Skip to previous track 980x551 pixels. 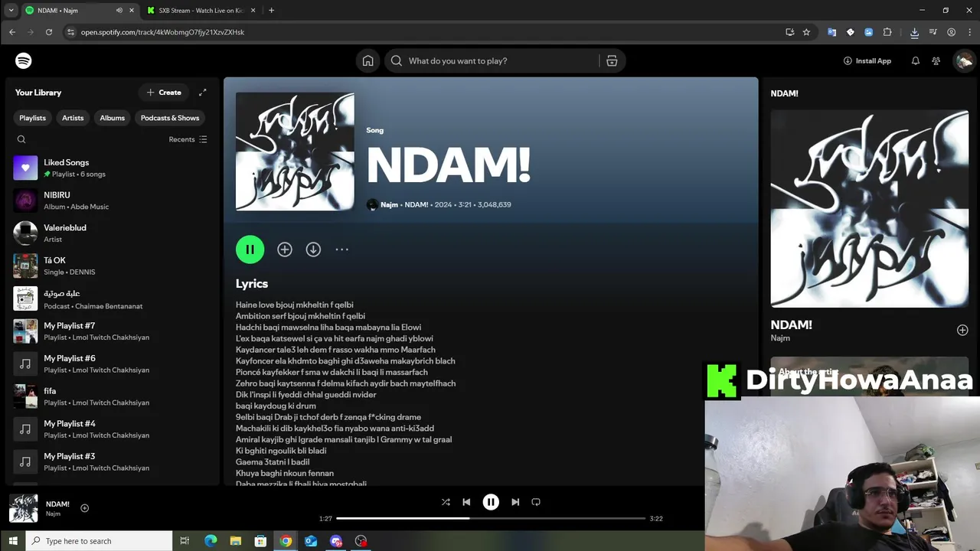pyautogui.click(x=466, y=502)
